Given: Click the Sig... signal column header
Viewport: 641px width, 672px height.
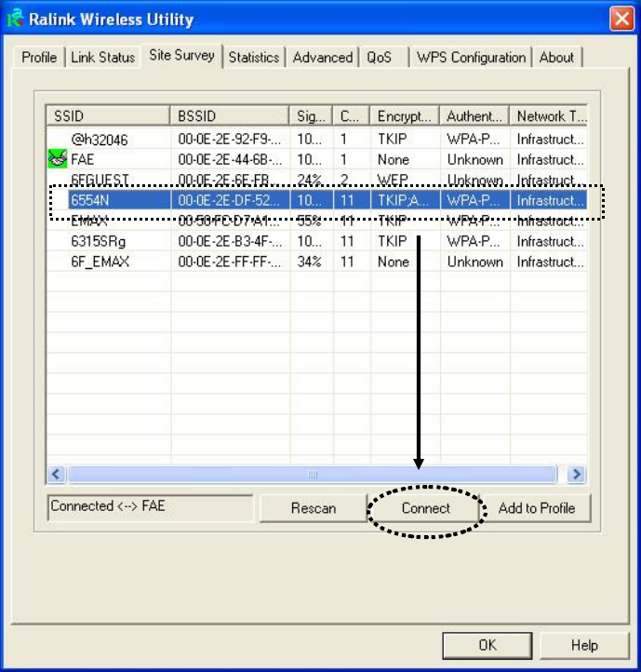Looking at the screenshot, I should coord(311,115).
